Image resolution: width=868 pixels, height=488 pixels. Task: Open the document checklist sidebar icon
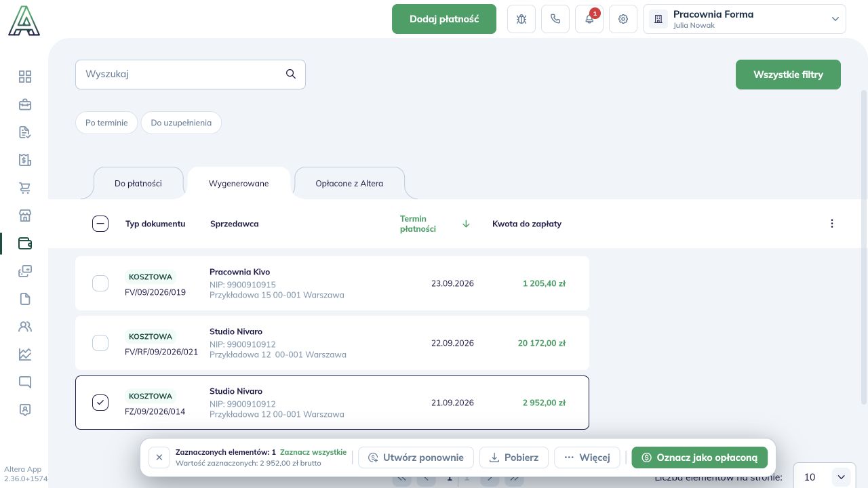(x=25, y=132)
